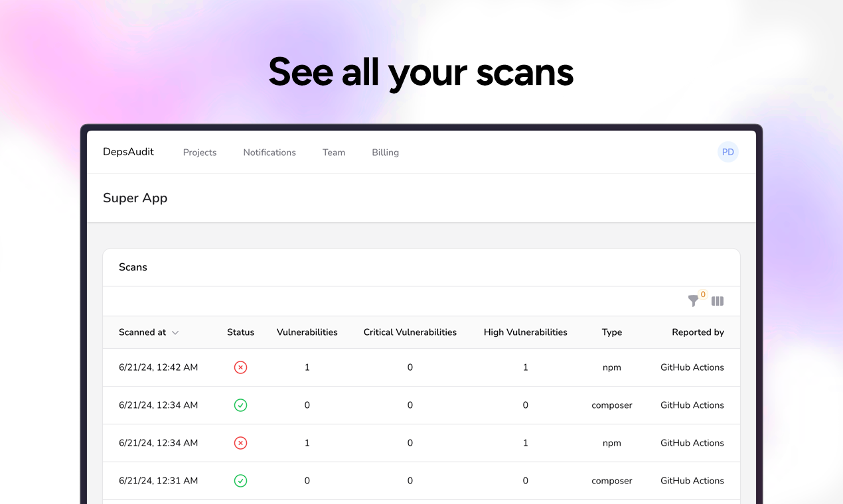Click npm type in 12:42 AM row
This screenshot has height=504, width=843.
click(x=612, y=367)
